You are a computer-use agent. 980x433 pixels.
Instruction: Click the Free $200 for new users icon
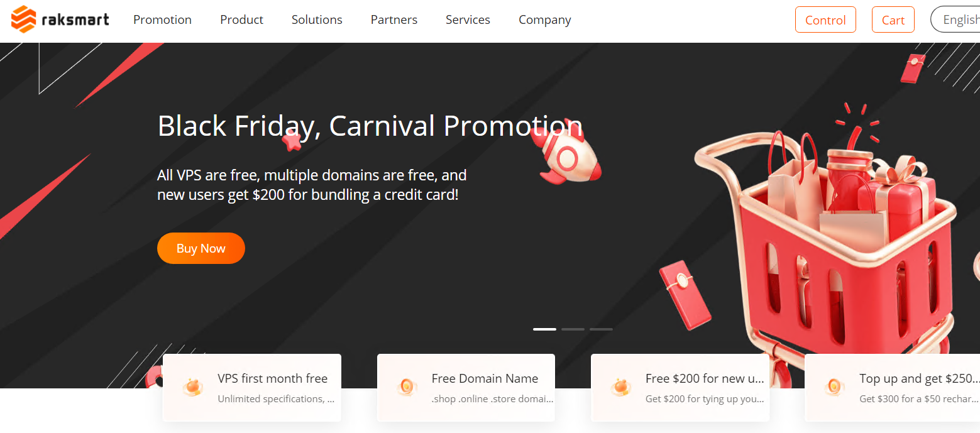pos(620,387)
